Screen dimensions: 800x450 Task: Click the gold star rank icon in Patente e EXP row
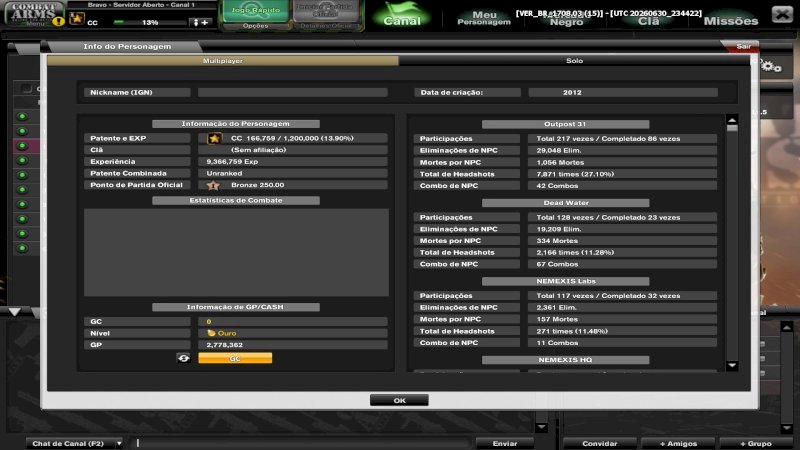click(x=214, y=138)
